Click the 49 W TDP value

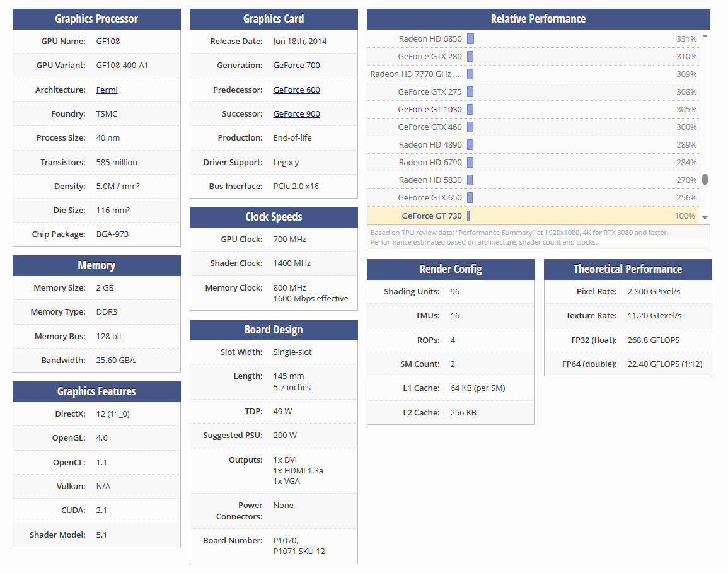(x=283, y=412)
